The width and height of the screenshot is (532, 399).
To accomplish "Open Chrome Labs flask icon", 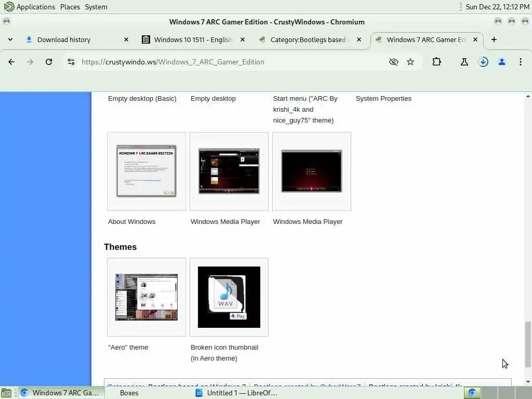I will point(464,62).
